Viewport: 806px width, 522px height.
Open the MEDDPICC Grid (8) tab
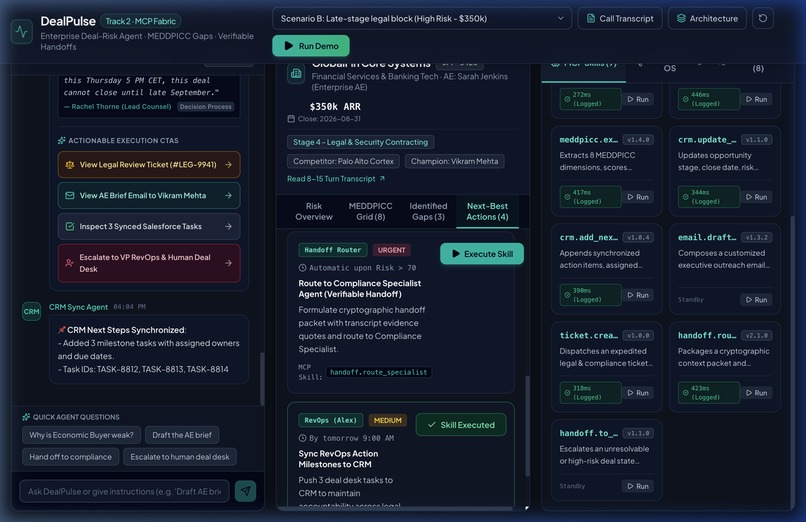370,212
